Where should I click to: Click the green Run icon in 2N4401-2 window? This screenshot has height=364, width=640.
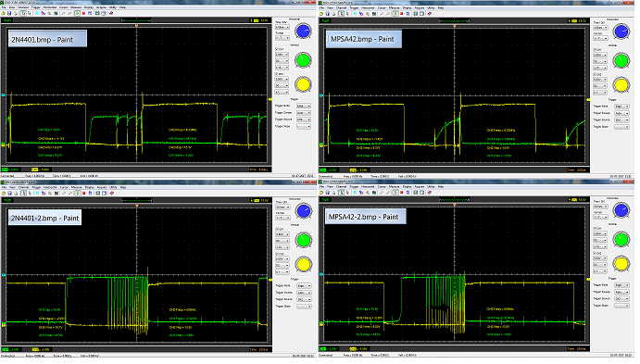[x=78, y=193]
